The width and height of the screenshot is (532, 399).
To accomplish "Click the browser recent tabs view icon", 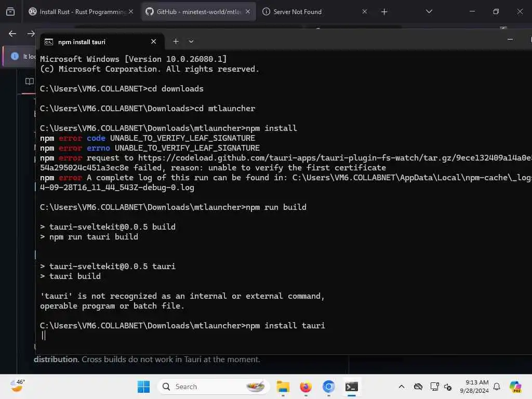I will pos(10,11).
